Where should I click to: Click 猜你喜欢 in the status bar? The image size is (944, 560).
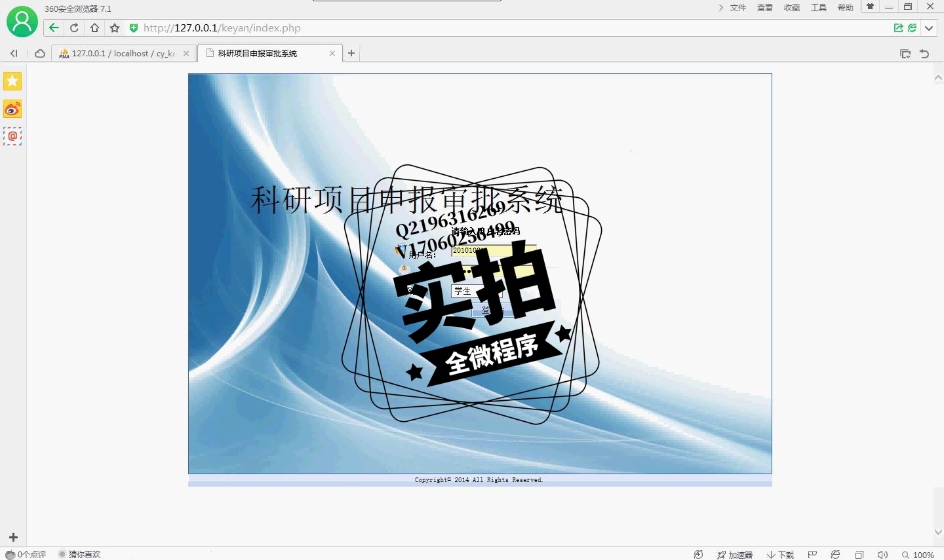pos(79,554)
